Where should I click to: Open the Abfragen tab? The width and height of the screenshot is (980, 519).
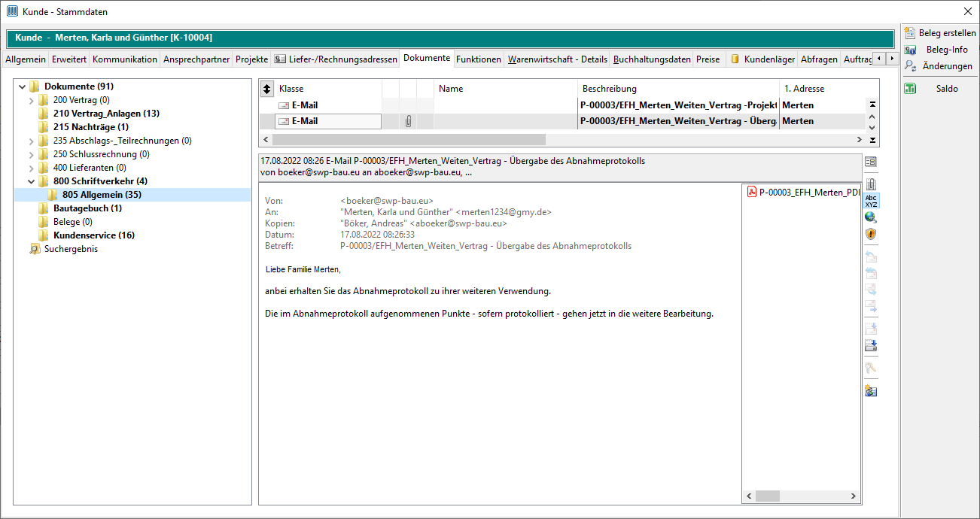pos(819,59)
